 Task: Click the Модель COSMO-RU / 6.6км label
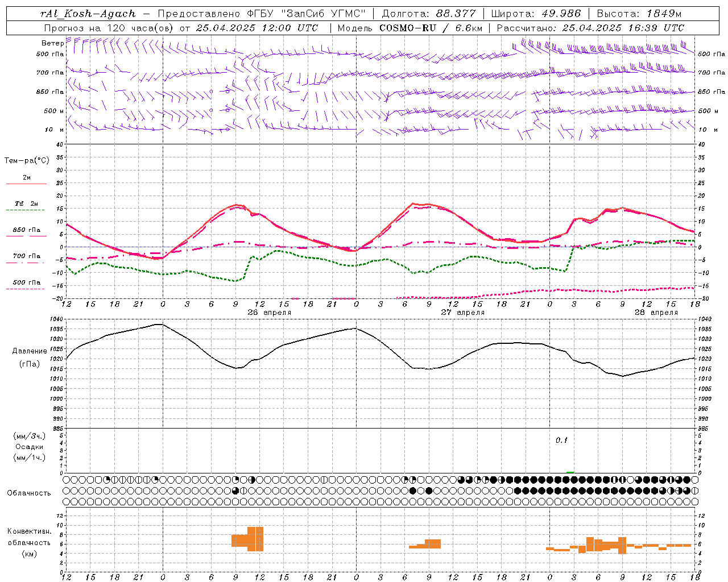point(410,28)
